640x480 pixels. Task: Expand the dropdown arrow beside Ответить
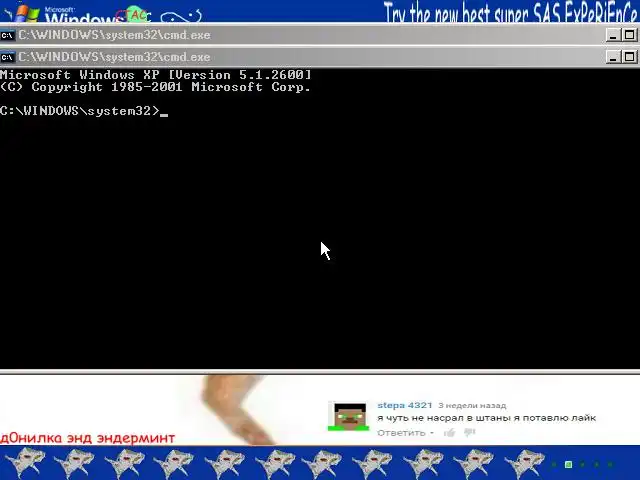431,433
